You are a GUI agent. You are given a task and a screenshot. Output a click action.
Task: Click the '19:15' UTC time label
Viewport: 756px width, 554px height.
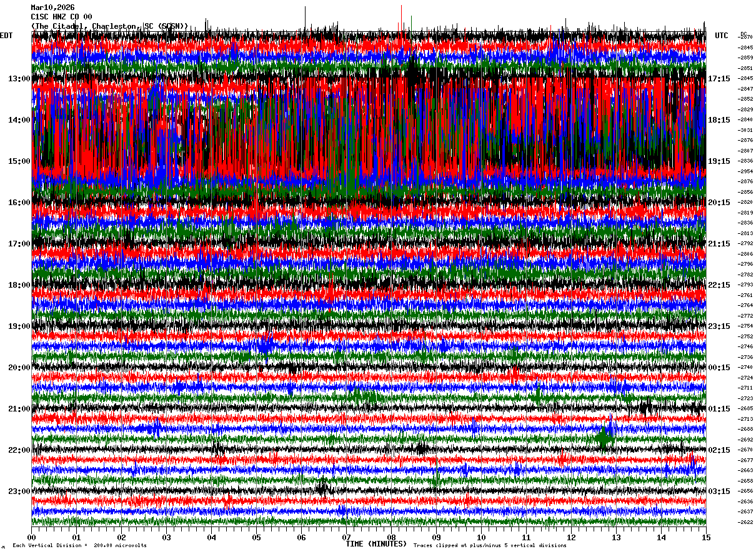[719, 161]
